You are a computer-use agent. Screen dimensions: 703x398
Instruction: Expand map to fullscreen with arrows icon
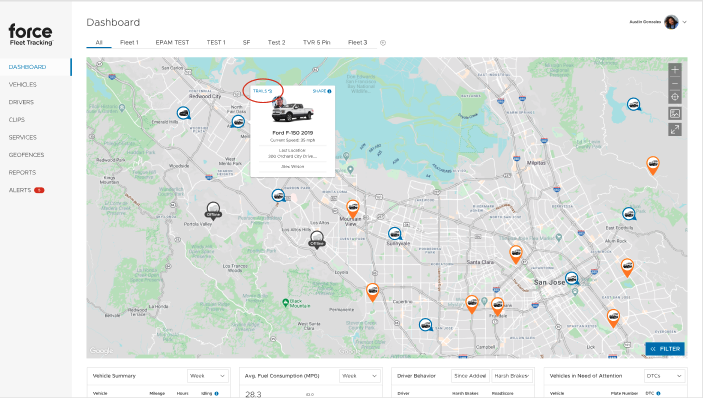pos(675,130)
